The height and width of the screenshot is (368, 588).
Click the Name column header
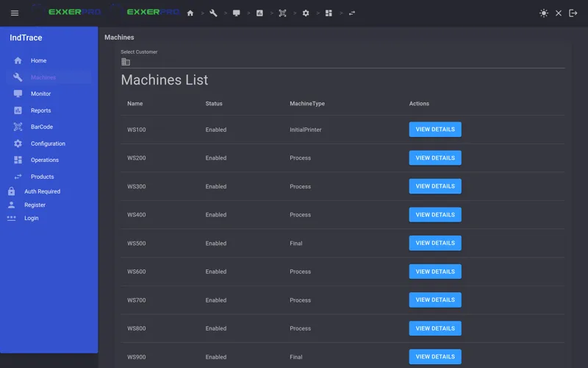pos(135,104)
